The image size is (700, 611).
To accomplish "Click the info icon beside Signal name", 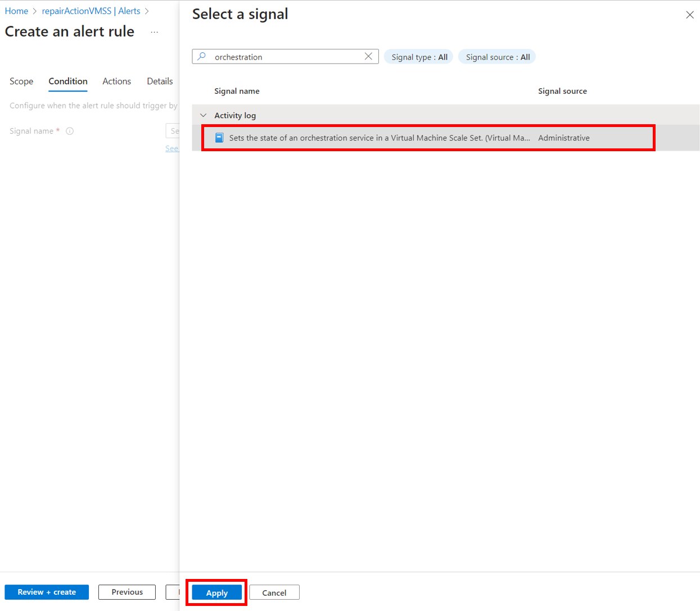I will click(x=69, y=130).
